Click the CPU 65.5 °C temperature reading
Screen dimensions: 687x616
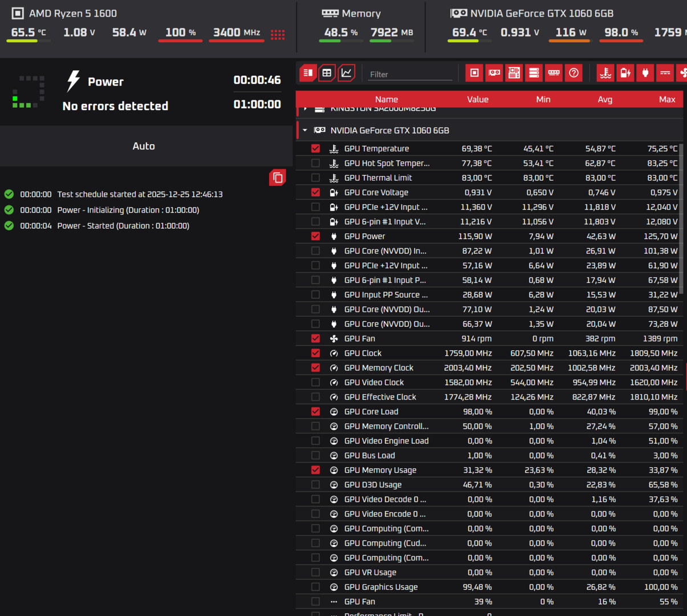pyautogui.click(x=29, y=33)
